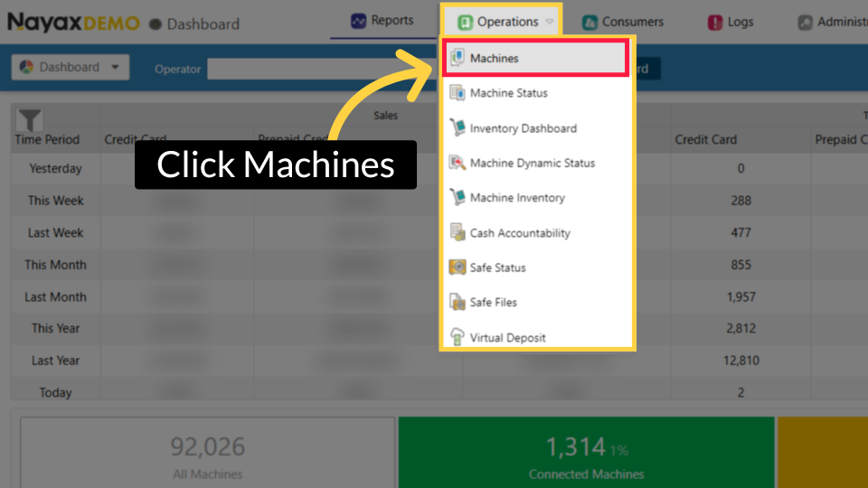868x488 pixels.
Task: Click the Machine Inventory icon
Action: coord(458,198)
